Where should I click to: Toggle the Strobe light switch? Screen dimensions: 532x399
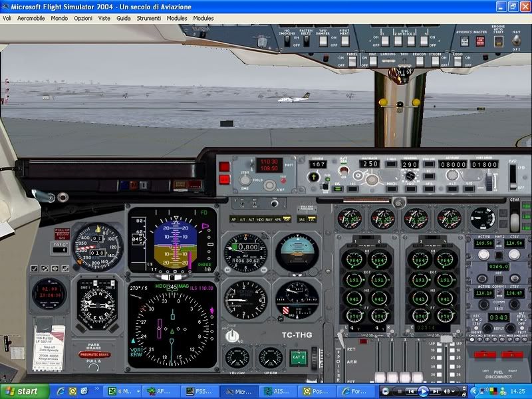pyautogui.click(x=436, y=61)
